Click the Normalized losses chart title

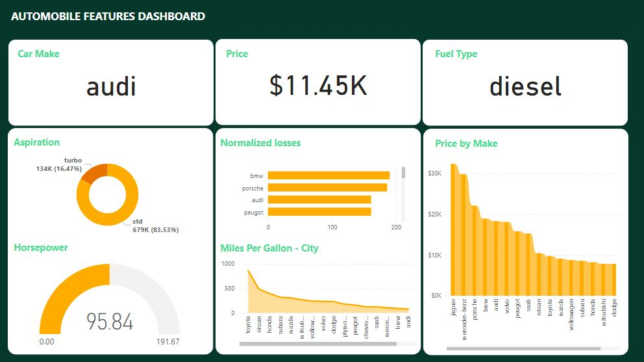260,143
